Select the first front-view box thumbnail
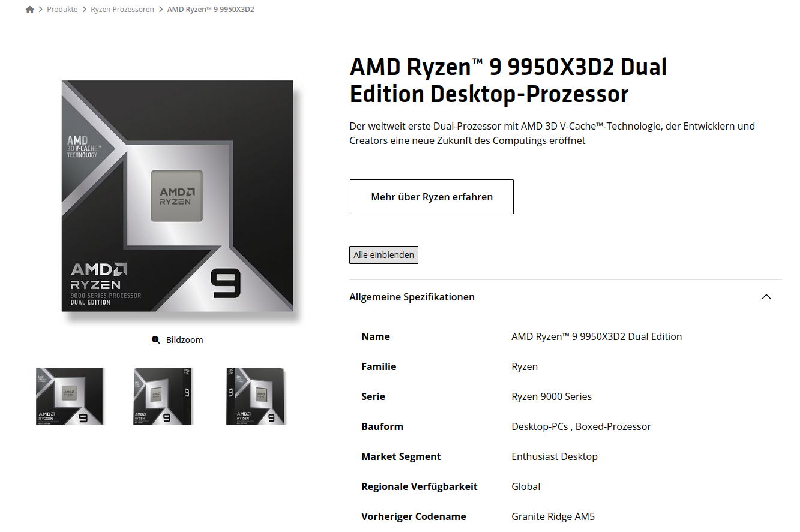 coord(70,396)
